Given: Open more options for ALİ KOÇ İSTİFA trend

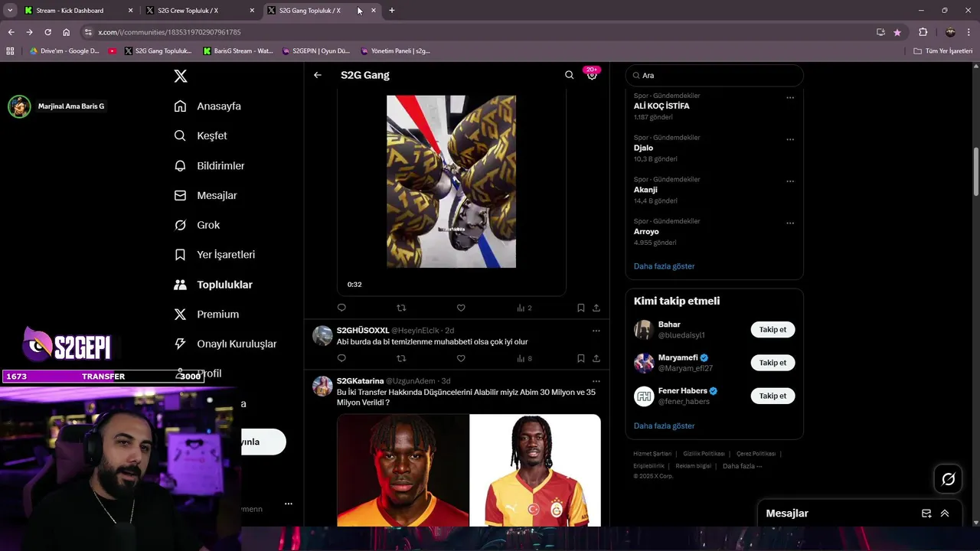Looking at the screenshot, I should [790, 97].
